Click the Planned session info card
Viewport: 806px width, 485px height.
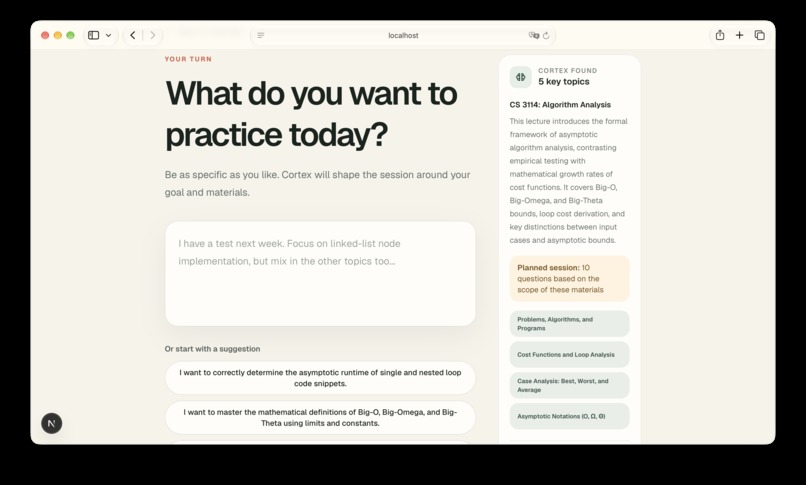click(x=570, y=278)
